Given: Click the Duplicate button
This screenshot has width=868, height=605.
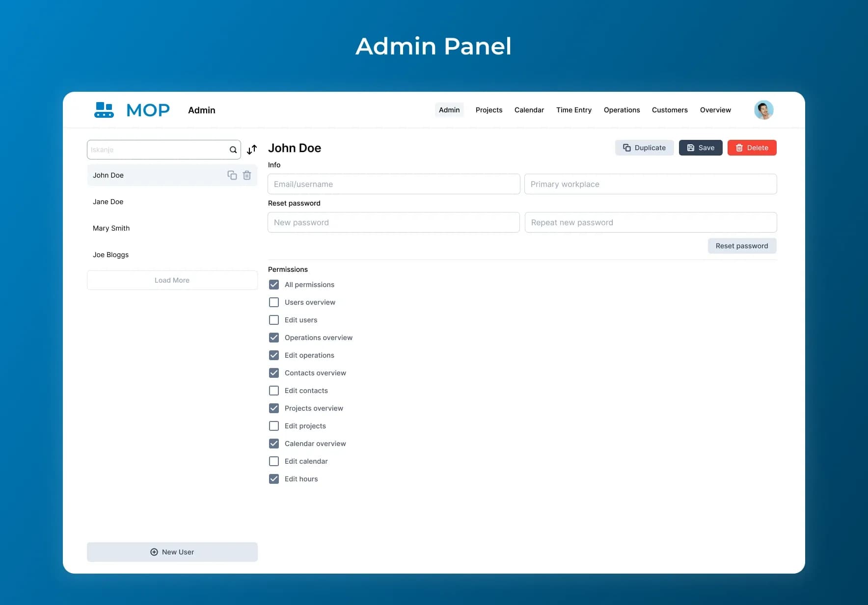Looking at the screenshot, I should point(645,148).
